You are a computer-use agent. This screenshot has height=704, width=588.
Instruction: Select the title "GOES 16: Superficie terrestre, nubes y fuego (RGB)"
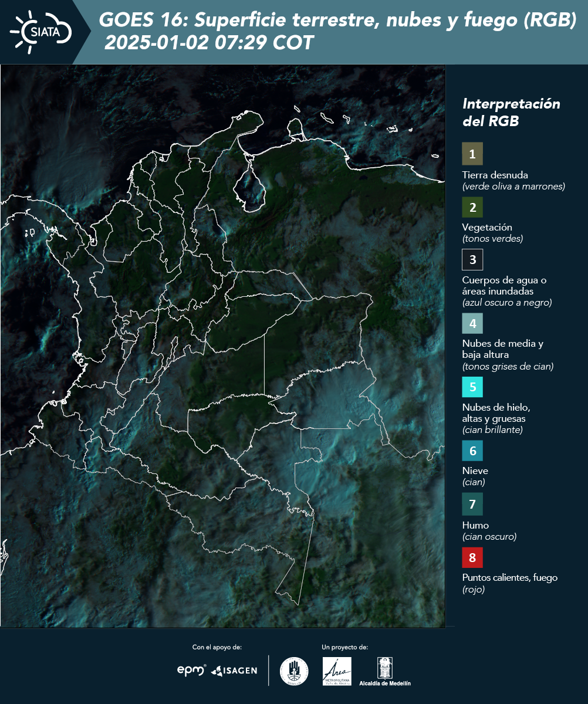pos(337,21)
